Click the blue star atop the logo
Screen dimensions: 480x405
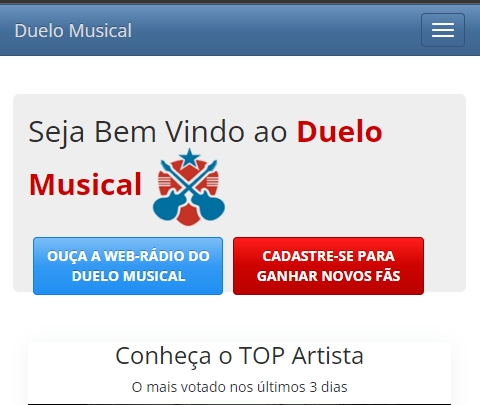pos(189,157)
